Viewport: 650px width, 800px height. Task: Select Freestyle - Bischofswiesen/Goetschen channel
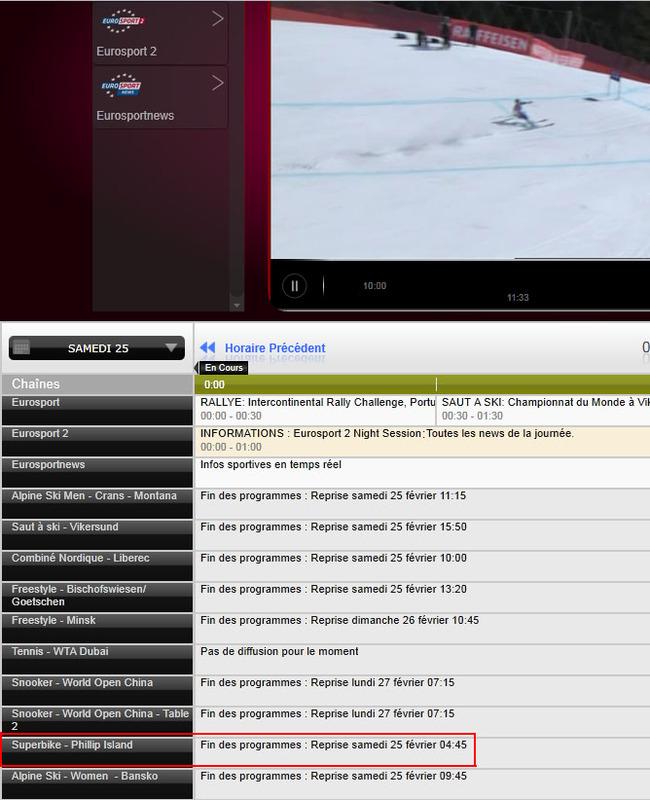tap(97, 597)
